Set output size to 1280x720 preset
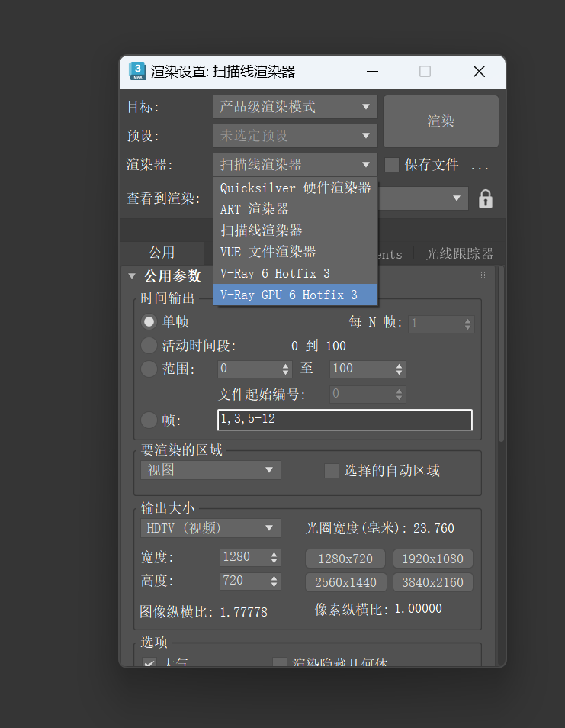The width and height of the screenshot is (565, 728). [x=345, y=559]
